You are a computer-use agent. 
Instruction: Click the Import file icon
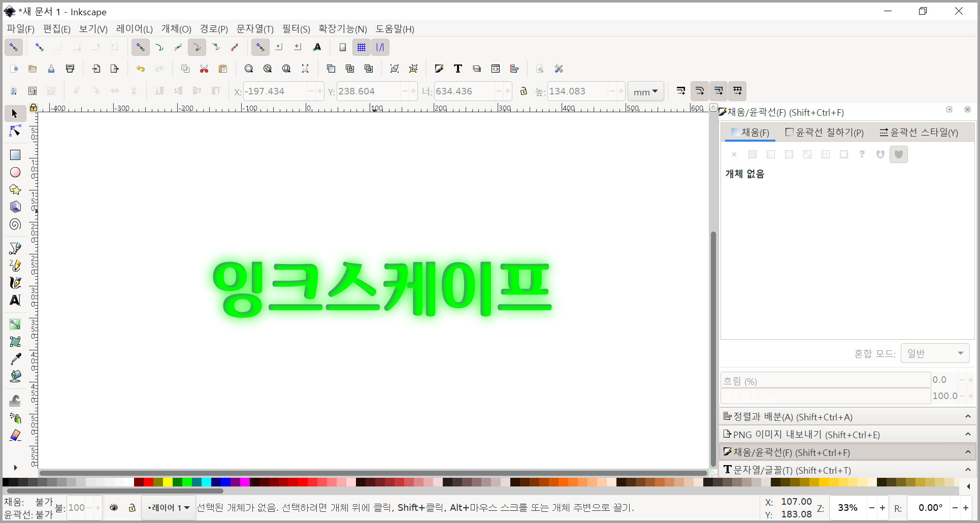[x=96, y=69]
